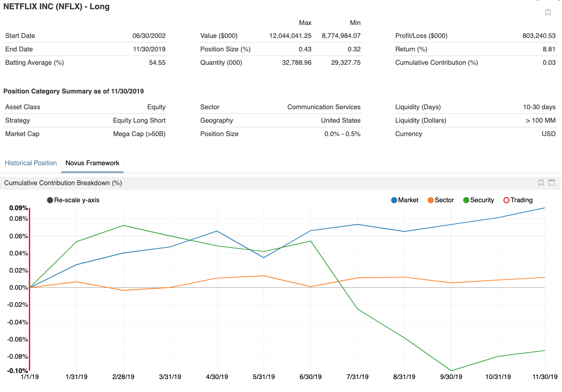Click the Min Value 8,774,984.07
562x392 pixels.
click(341, 36)
